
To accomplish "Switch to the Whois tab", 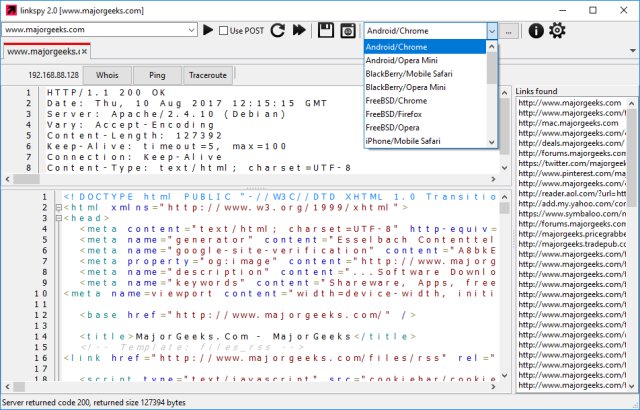I will click(106, 75).
